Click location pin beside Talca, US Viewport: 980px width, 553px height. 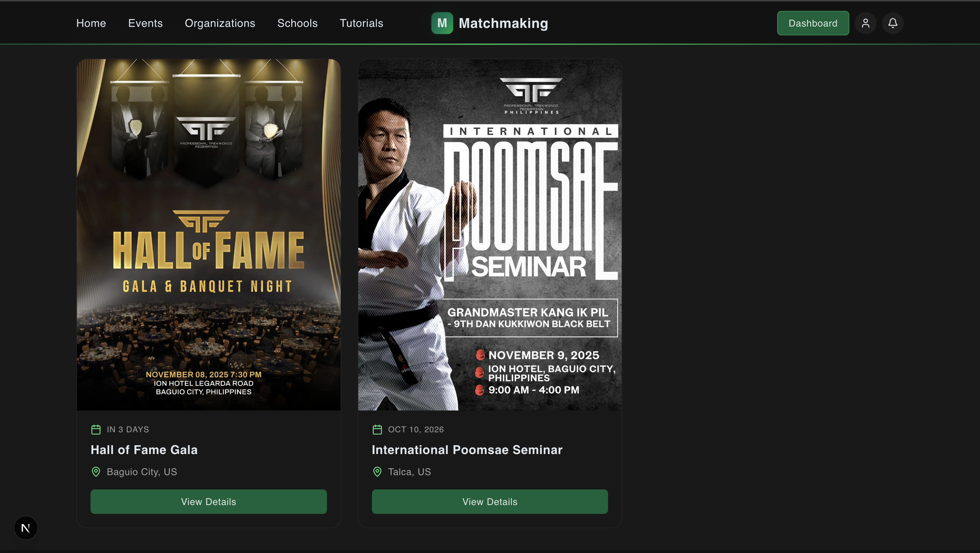click(377, 472)
